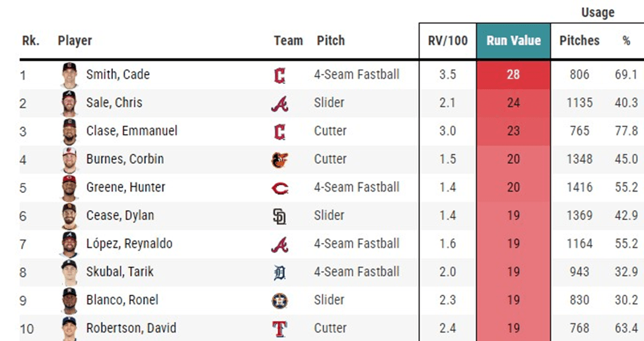
Task: Click the Detroit Tigers logo in Skubal row
Action: [279, 272]
